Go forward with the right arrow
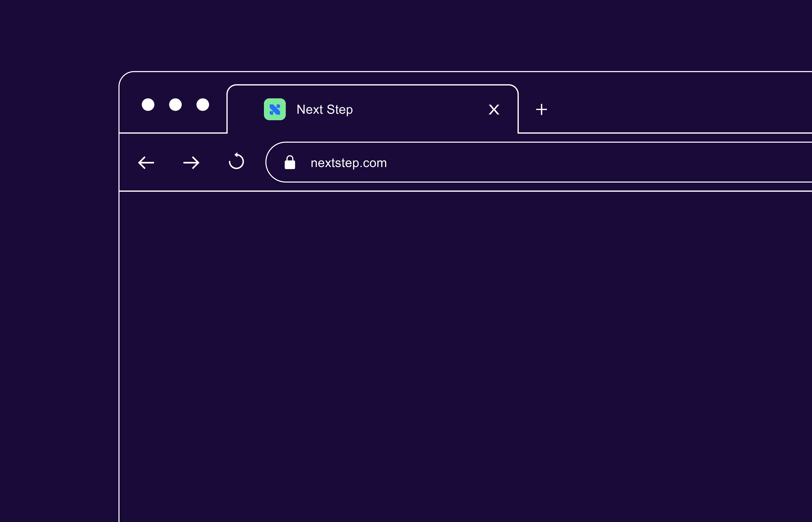 click(191, 163)
